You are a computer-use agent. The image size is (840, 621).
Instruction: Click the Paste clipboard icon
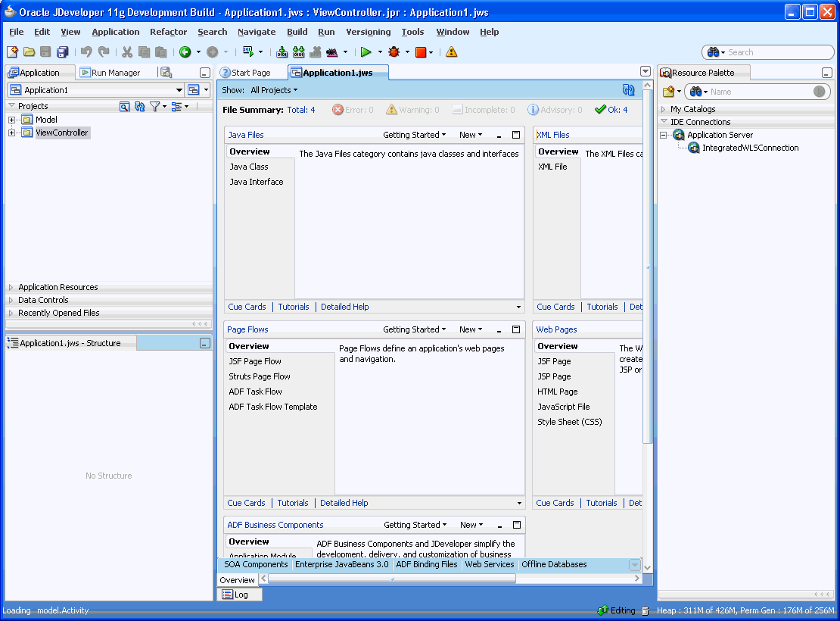click(160, 52)
